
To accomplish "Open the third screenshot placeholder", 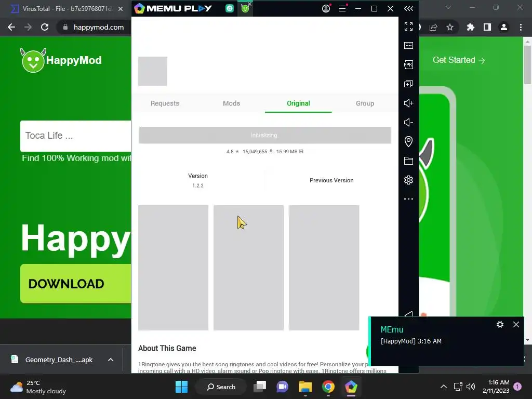I will [324, 268].
